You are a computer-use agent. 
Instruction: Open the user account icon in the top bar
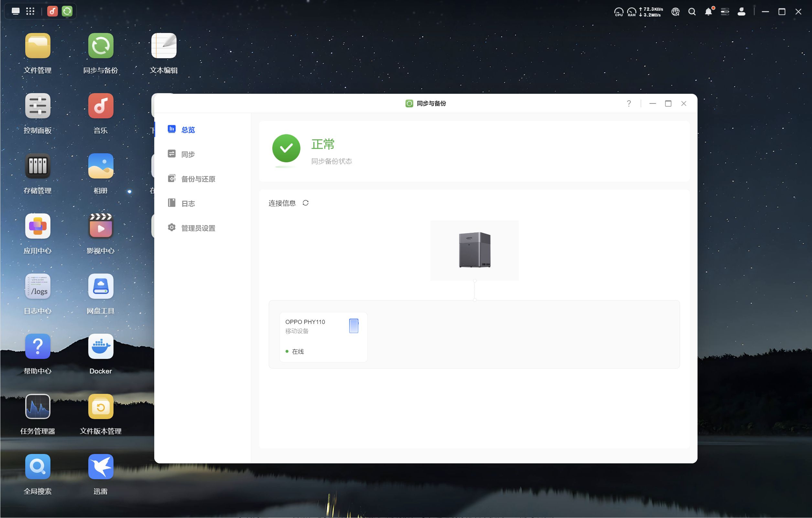pos(741,12)
